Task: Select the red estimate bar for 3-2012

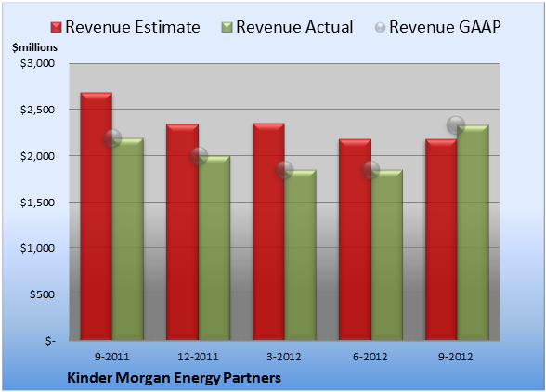Action: click(268, 231)
